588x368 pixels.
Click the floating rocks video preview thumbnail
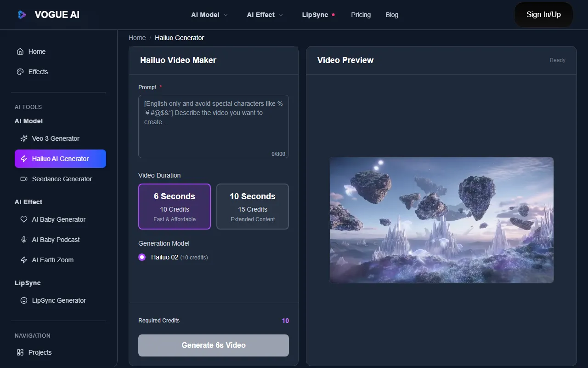[441, 220]
